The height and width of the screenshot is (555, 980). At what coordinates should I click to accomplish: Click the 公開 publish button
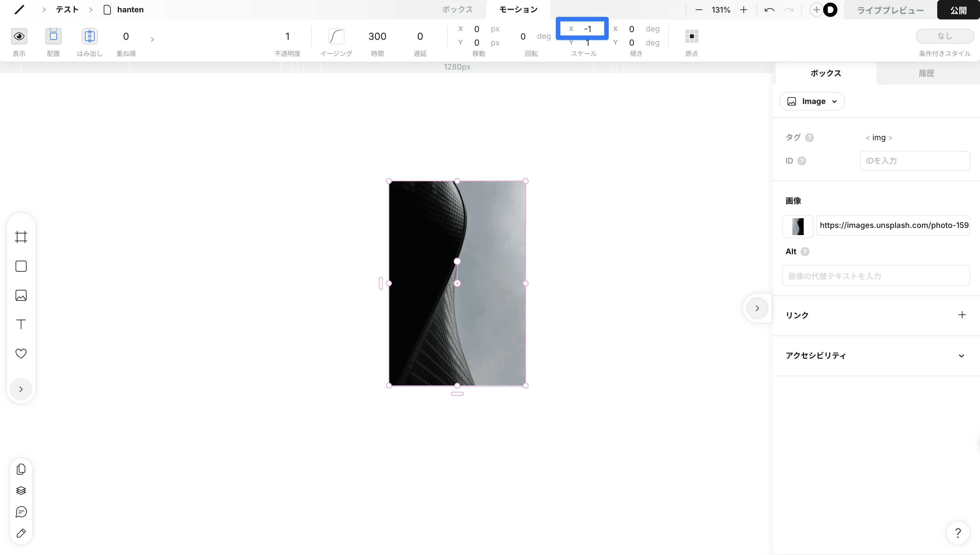pos(958,10)
